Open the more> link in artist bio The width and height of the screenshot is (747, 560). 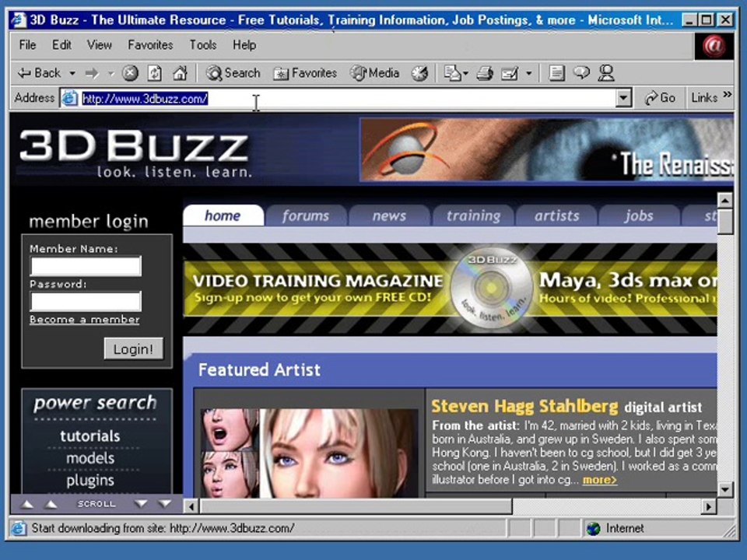[599, 480]
